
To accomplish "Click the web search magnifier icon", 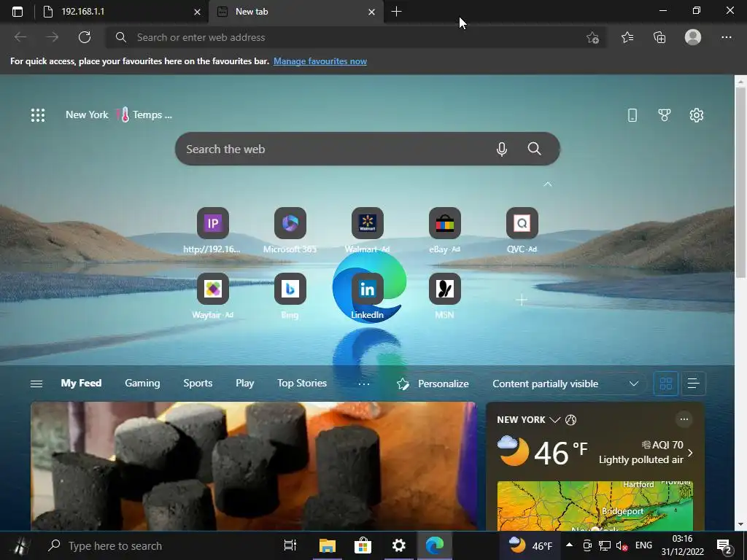I will point(534,149).
